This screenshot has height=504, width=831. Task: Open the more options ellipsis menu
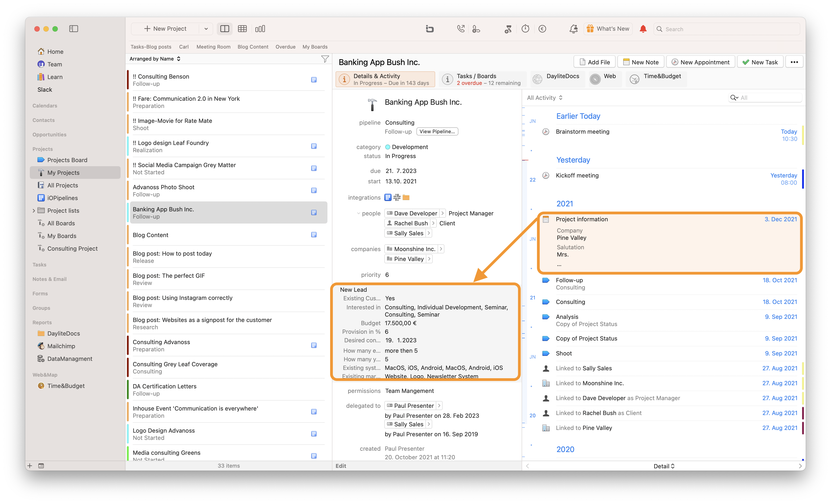[x=794, y=62]
